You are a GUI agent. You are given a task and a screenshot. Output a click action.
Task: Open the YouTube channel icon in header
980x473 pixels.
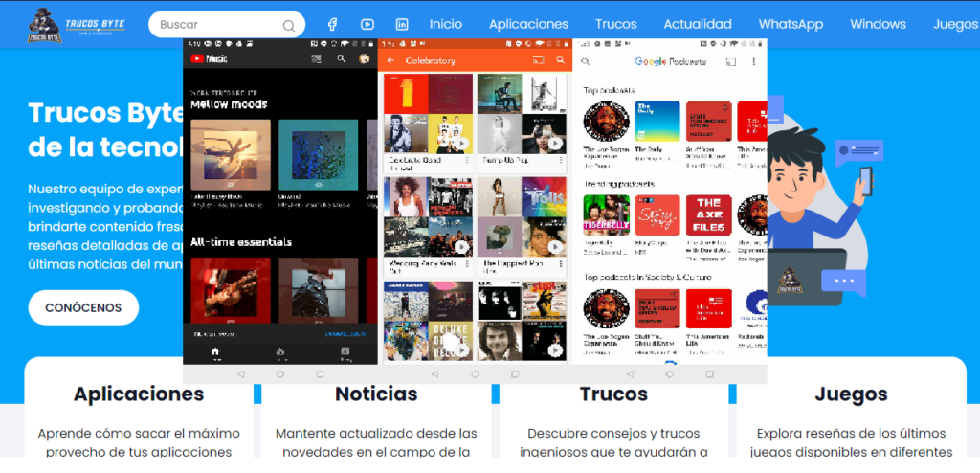tap(367, 24)
